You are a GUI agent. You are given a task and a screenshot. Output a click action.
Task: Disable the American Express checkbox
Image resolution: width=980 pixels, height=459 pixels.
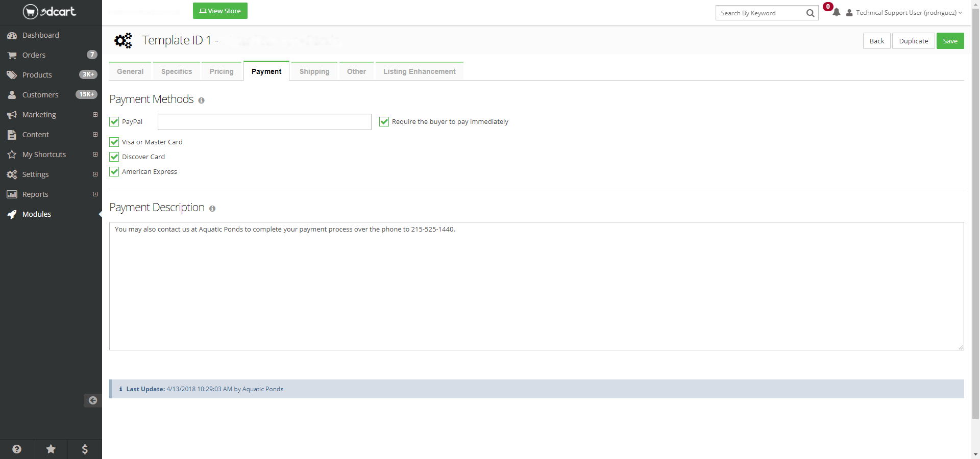(x=114, y=172)
